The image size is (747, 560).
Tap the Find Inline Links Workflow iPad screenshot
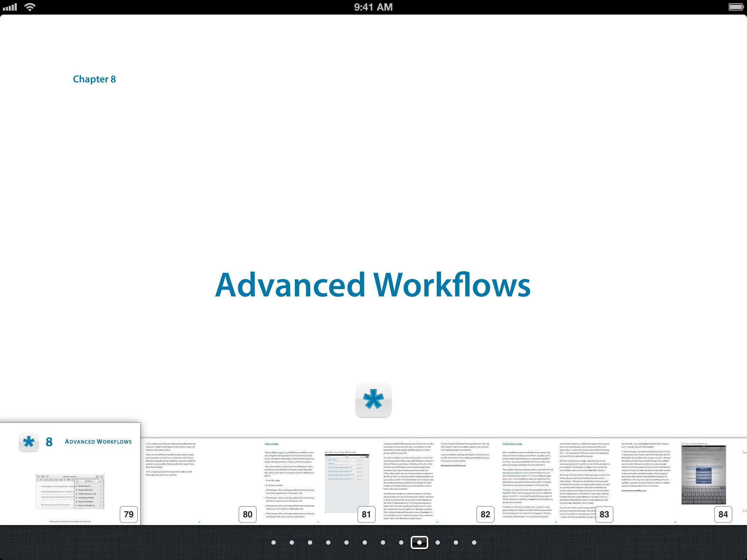(704, 475)
